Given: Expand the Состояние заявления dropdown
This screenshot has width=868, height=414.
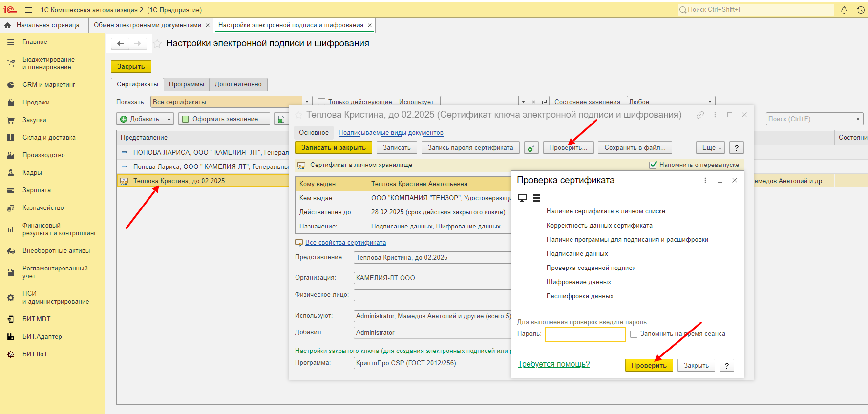Looking at the screenshot, I should (x=710, y=102).
